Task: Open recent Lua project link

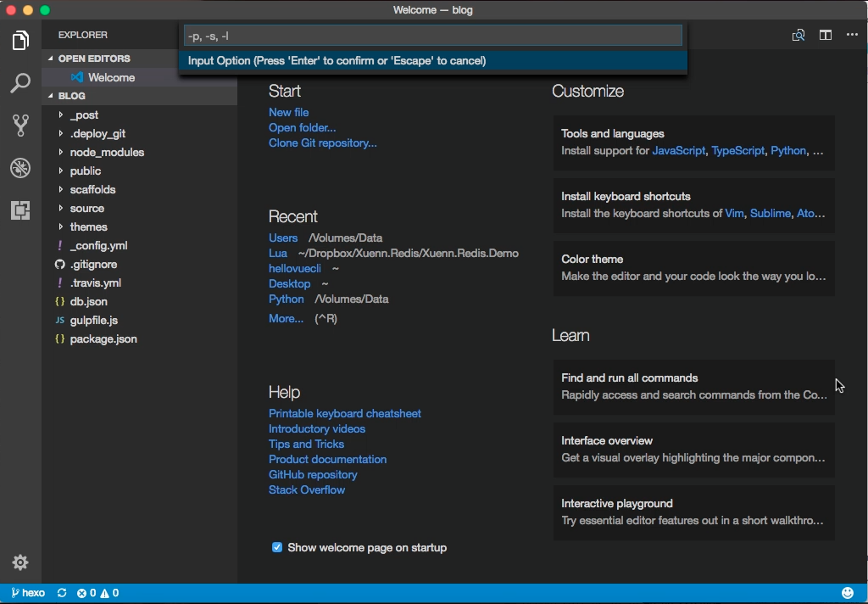Action: (278, 254)
